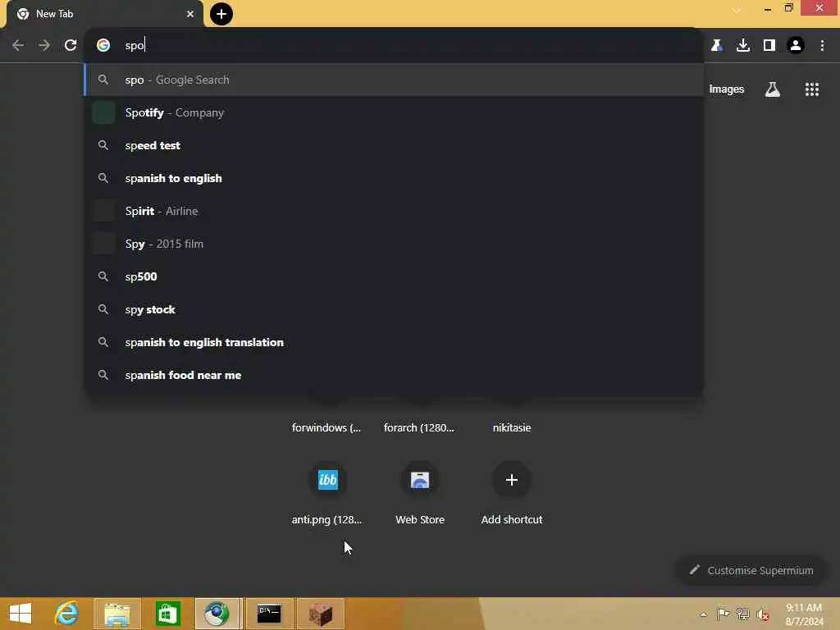Open File Explorer from taskbar

pyautogui.click(x=117, y=614)
